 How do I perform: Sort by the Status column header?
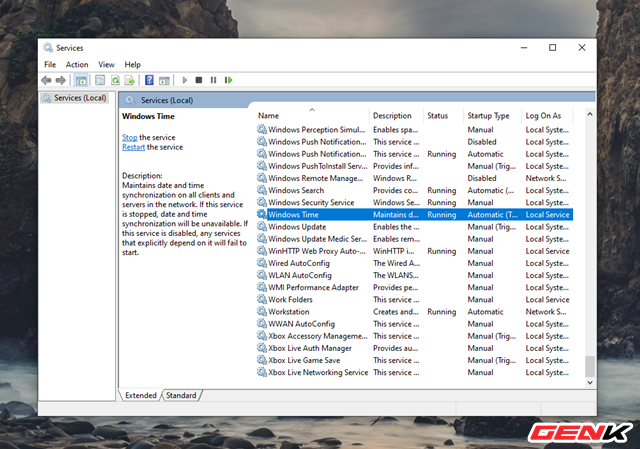tap(443, 116)
